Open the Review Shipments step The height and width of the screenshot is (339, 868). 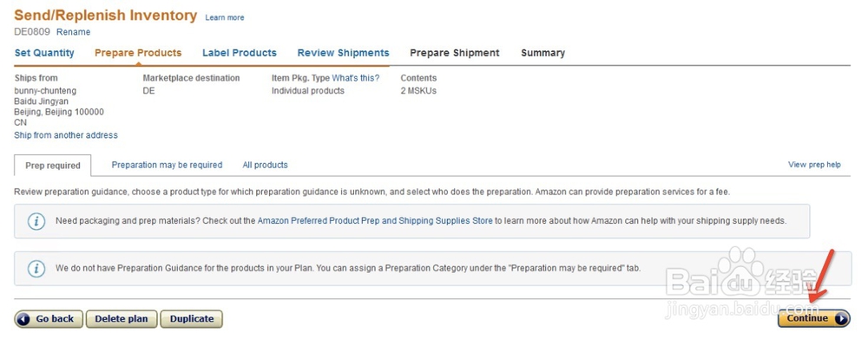343,53
